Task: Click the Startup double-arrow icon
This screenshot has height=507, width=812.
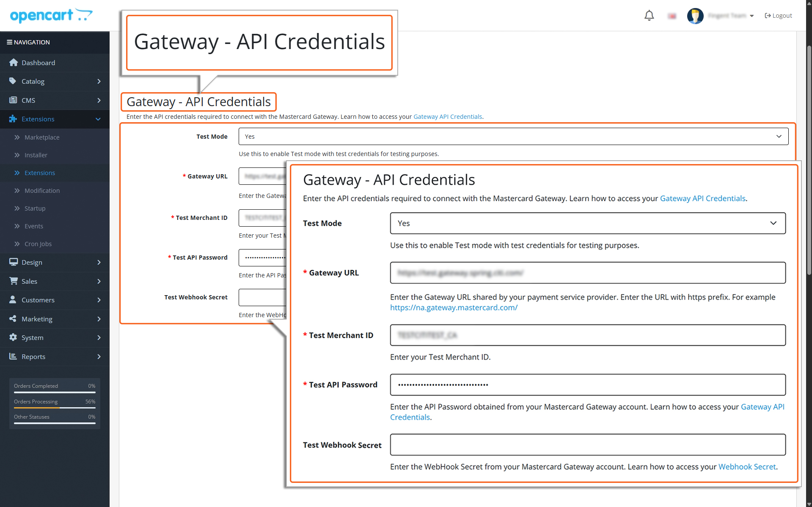Action: click(17, 208)
